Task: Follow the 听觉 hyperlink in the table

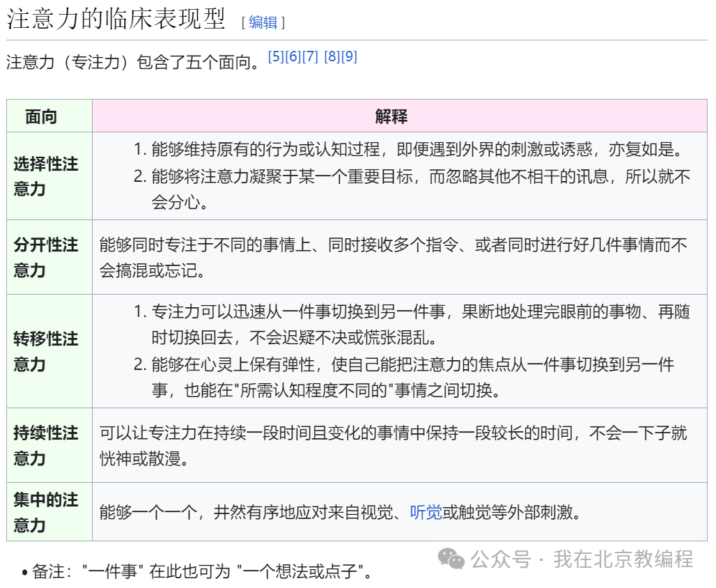Action: 426,512
